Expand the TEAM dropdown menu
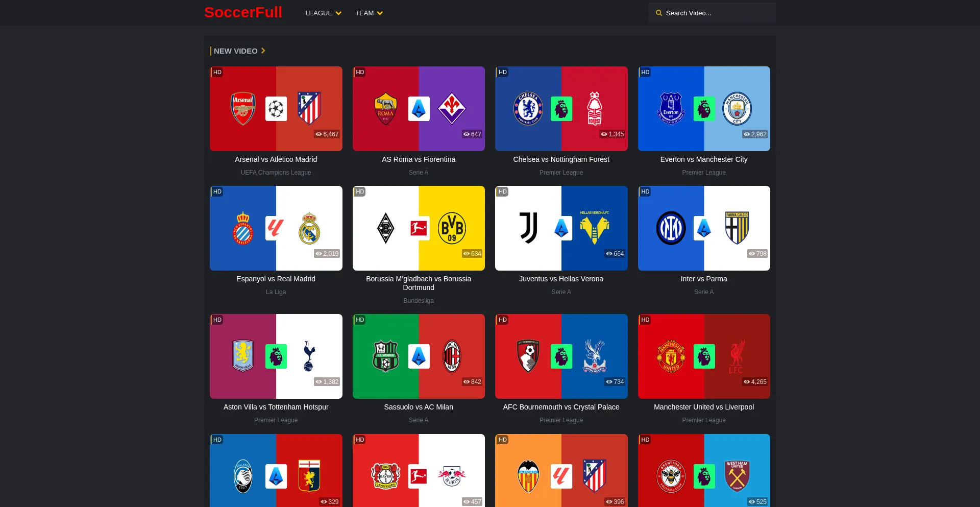The image size is (980, 507). [369, 13]
